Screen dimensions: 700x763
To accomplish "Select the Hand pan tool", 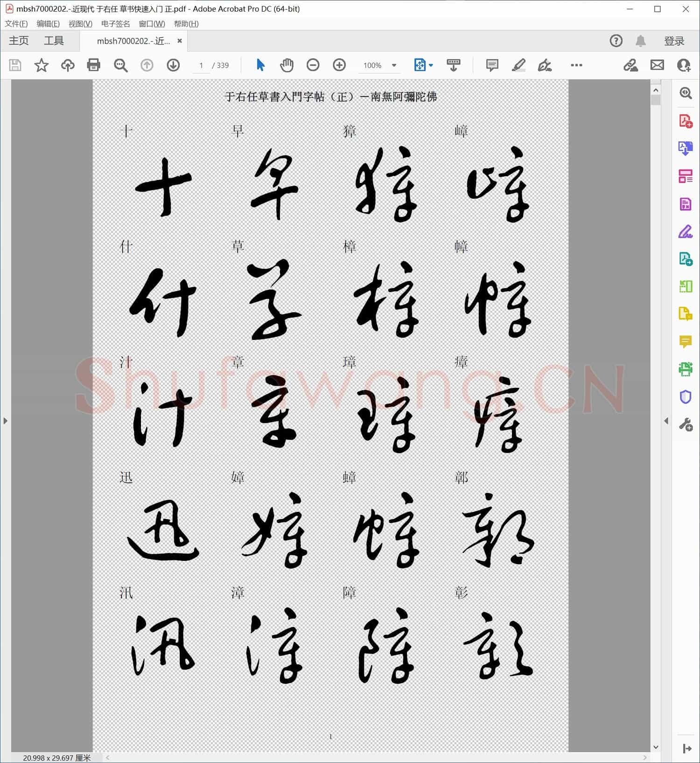I will point(287,65).
